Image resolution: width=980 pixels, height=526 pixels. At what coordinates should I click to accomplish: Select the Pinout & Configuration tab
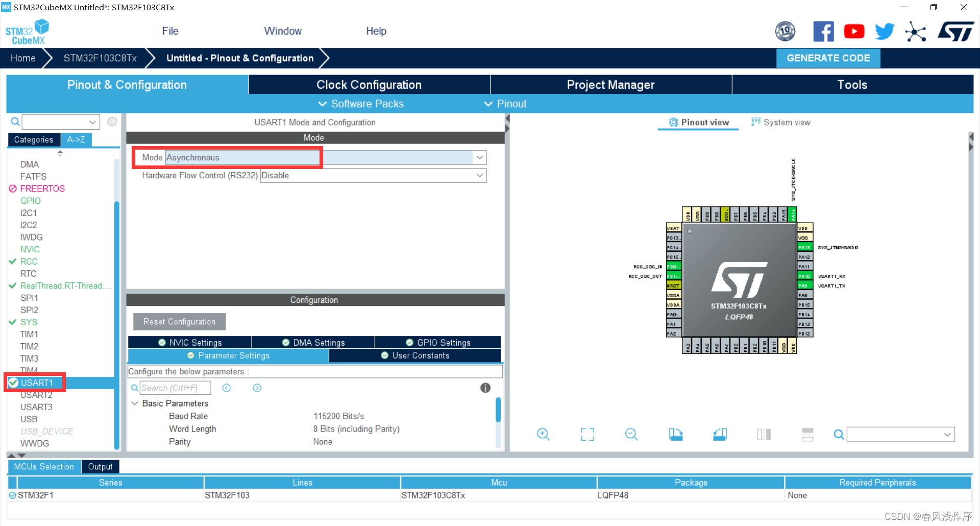(x=127, y=85)
